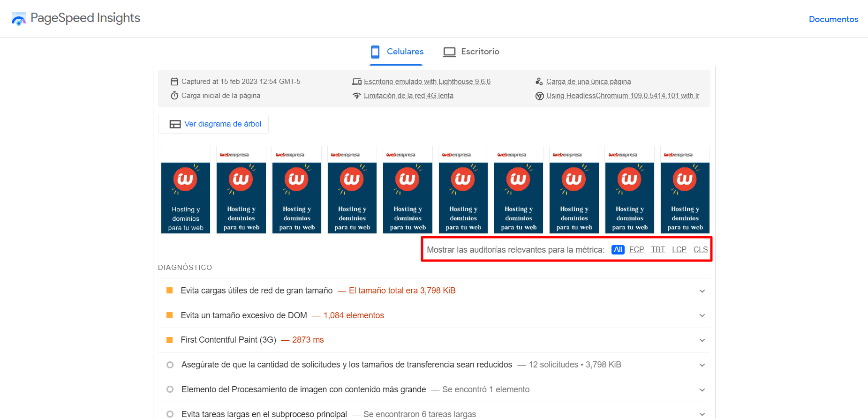Image resolution: width=868 pixels, height=419 pixels.
Task: Expand Evita un tamaño excesivo de DOM chevron
Action: [x=702, y=315]
